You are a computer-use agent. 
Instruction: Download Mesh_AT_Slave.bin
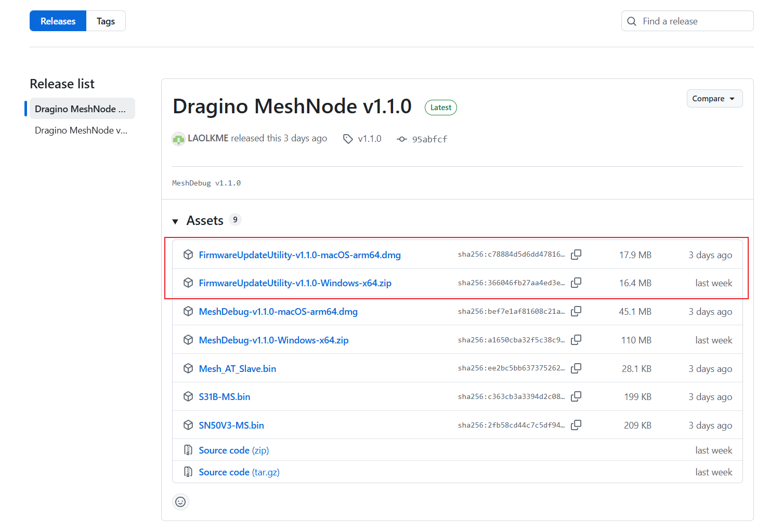pos(237,368)
